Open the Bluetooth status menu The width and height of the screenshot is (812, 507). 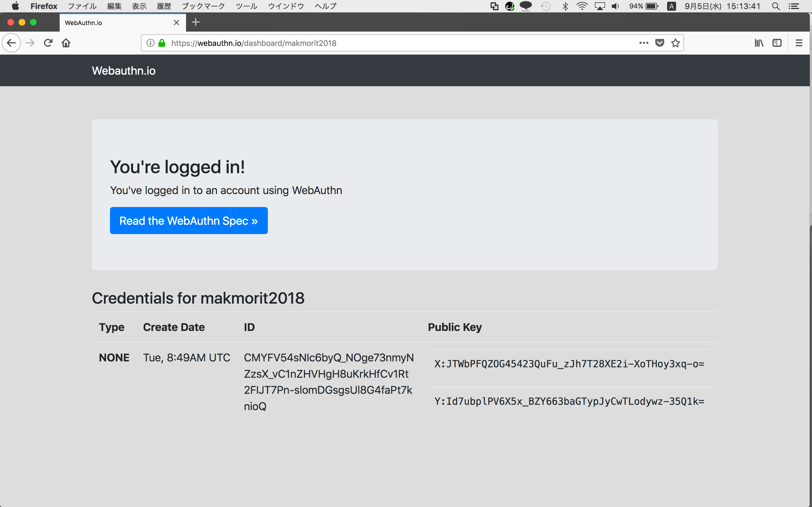point(566,6)
